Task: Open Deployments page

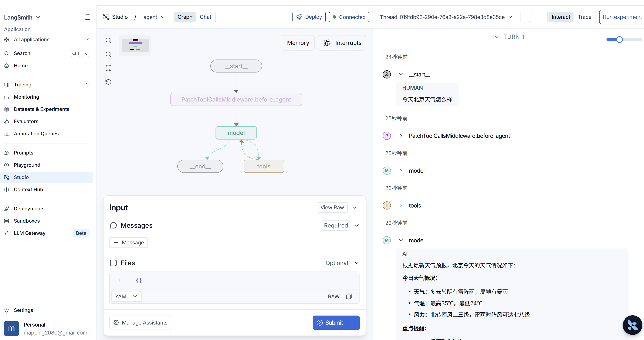Action: pos(46,209)
